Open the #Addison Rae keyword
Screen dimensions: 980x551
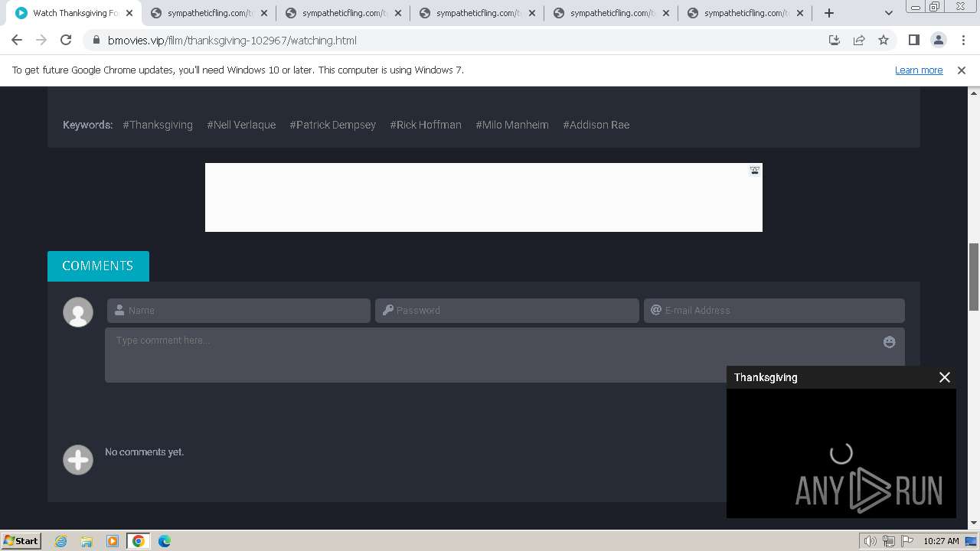[596, 125]
